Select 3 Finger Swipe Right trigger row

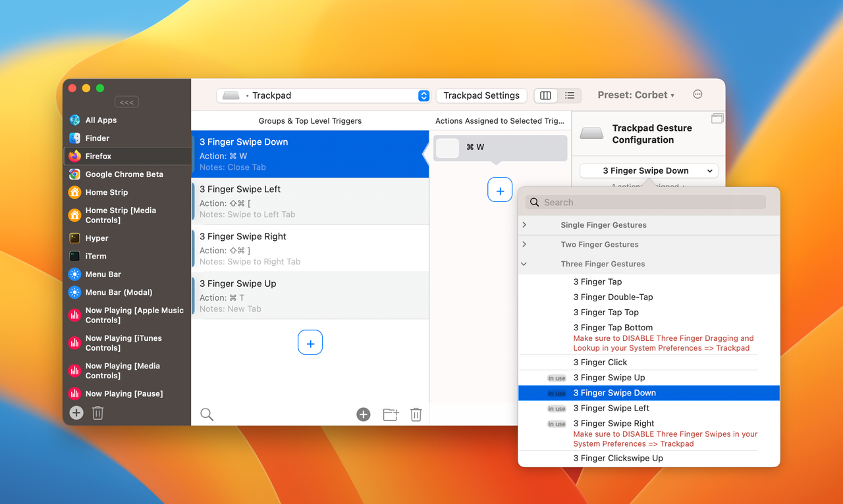click(310, 249)
